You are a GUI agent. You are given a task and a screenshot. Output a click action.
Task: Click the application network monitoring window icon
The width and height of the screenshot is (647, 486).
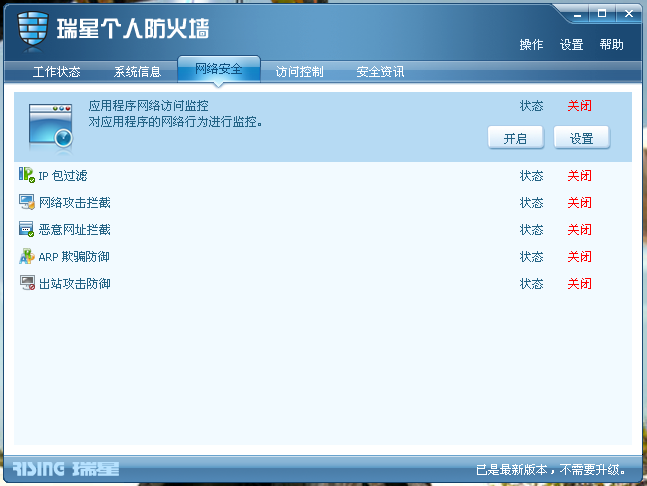(x=51, y=126)
